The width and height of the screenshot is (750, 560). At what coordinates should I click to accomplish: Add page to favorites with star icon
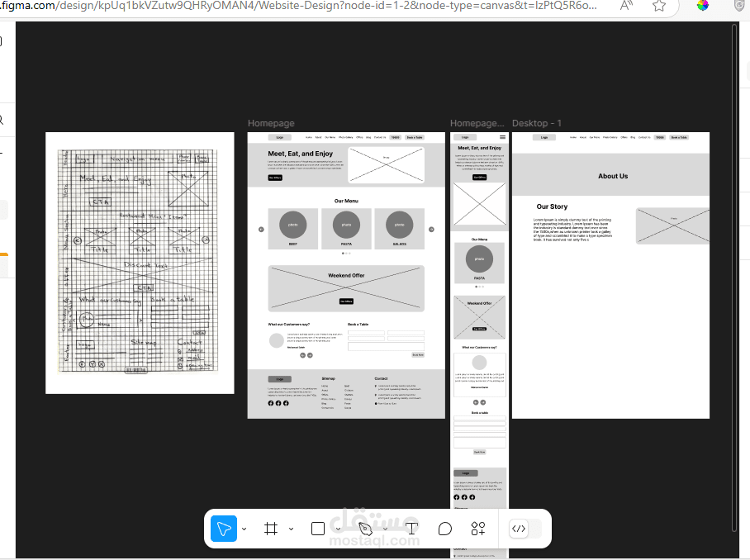pyautogui.click(x=659, y=6)
